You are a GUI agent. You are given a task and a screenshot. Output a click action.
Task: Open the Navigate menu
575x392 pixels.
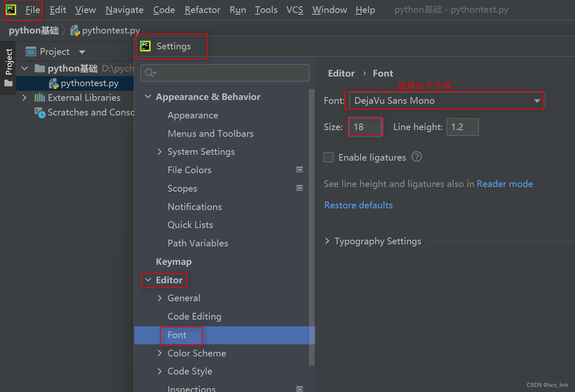pyautogui.click(x=124, y=10)
